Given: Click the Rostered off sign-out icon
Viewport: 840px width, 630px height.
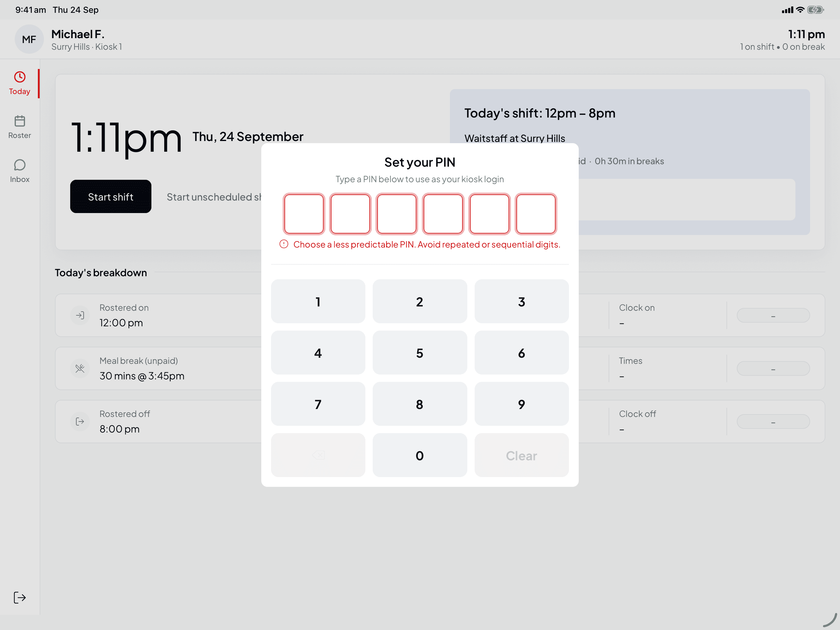Looking at the screenshot, I should click(x=80, y=422).
